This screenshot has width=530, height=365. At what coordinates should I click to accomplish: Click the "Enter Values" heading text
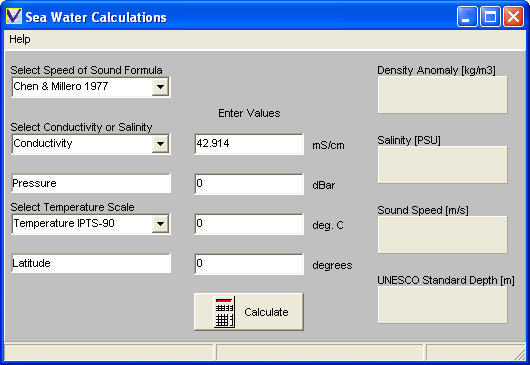(x=249, y=113)
